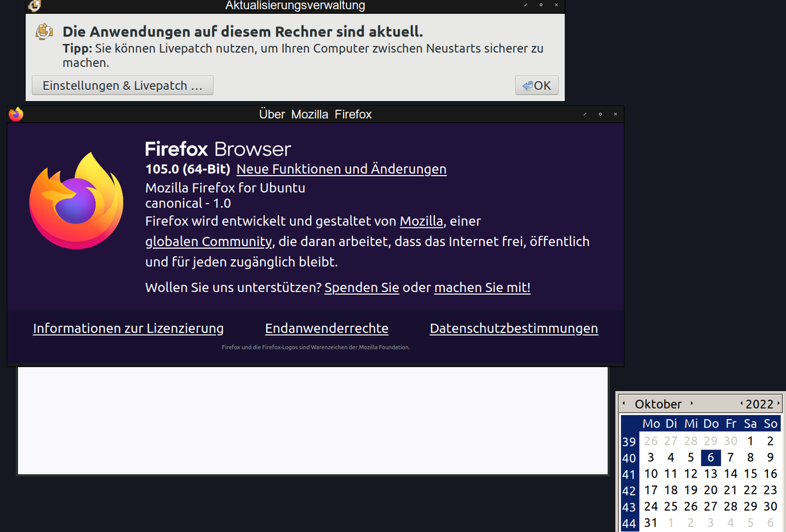Open the Endanwenderrechte link

pyautogui.click(x=327, y=329)
